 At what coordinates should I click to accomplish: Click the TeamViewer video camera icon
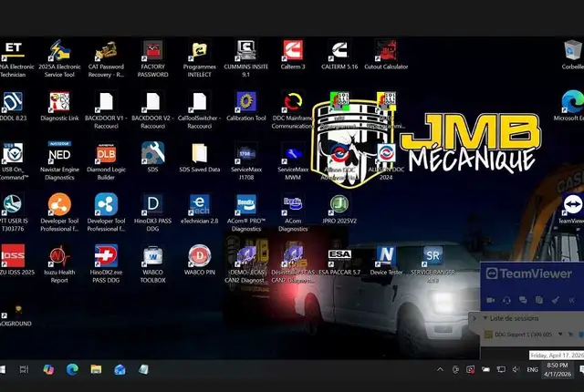pos(491,300)
